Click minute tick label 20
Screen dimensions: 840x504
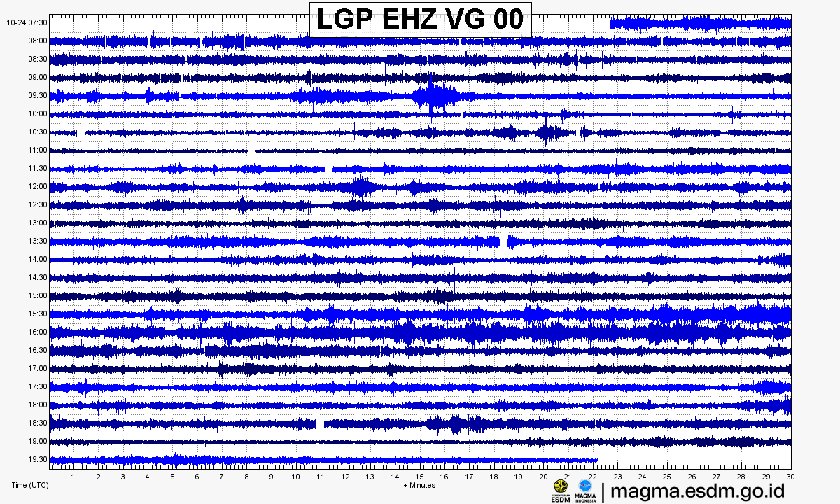tap(543, 477)
